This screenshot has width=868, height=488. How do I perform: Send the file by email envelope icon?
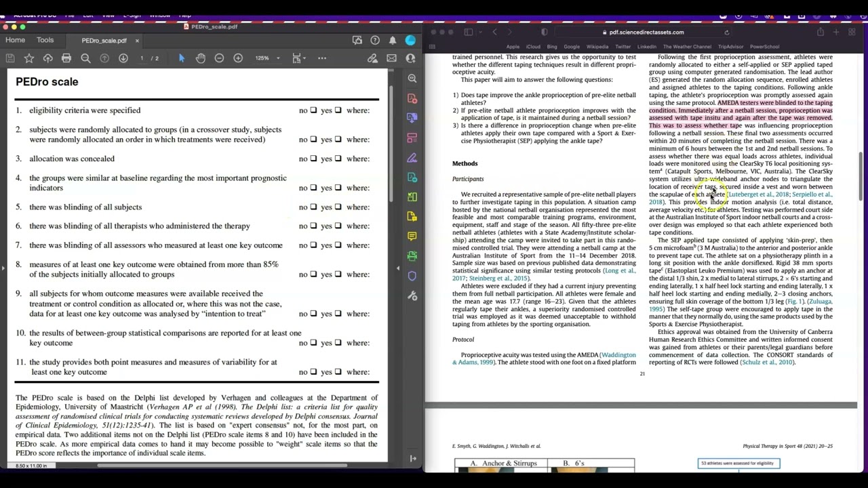[x=391, y=58]
